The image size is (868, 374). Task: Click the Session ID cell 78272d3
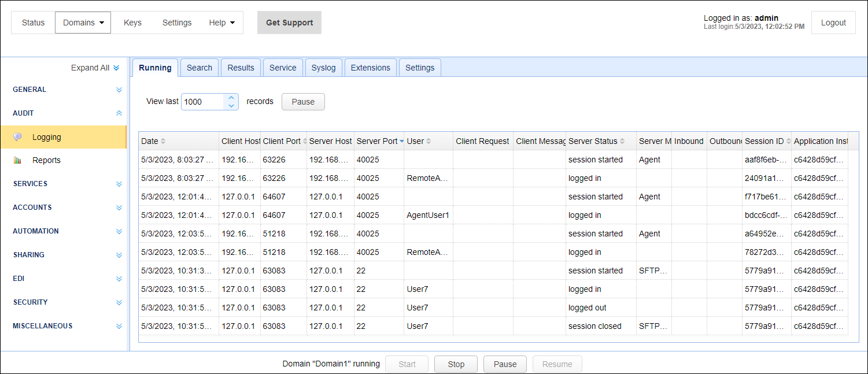click(x=766, y=252)
